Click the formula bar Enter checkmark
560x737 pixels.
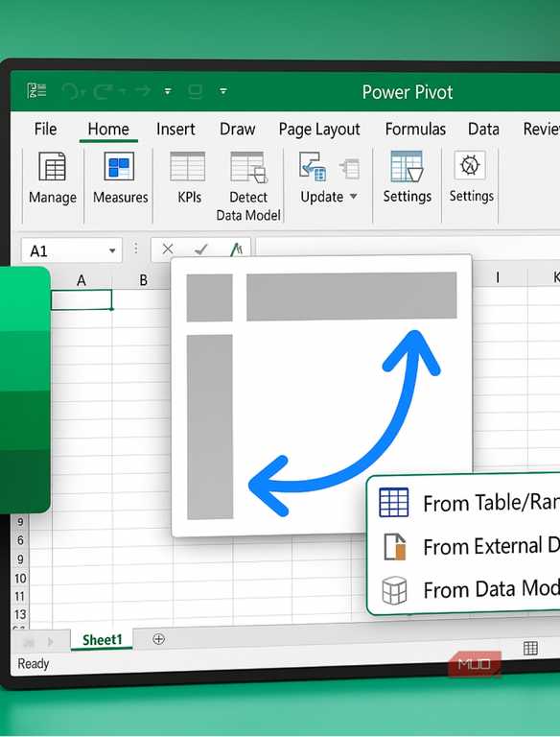click(x=201, y=250)
